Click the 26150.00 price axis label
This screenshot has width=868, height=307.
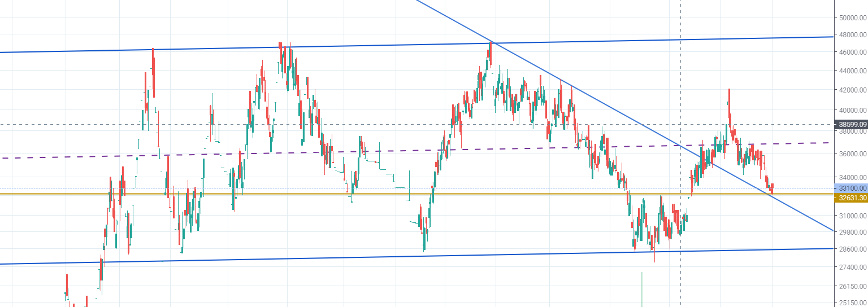[x=853, y=286]
